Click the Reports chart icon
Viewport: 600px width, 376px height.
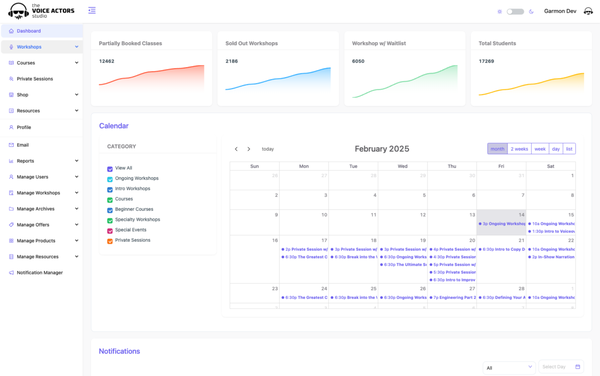click(x=11, y=161)
